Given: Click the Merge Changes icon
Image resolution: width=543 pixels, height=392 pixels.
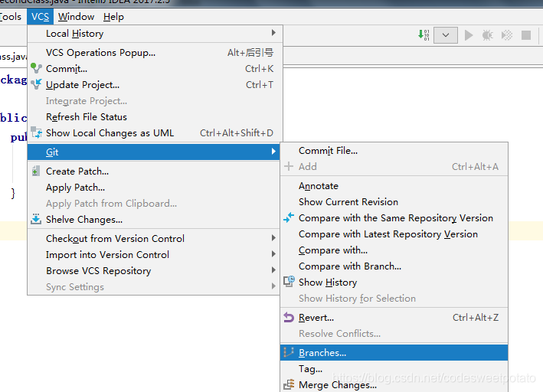Looking at the screenshot, I should tap(289, 385).
